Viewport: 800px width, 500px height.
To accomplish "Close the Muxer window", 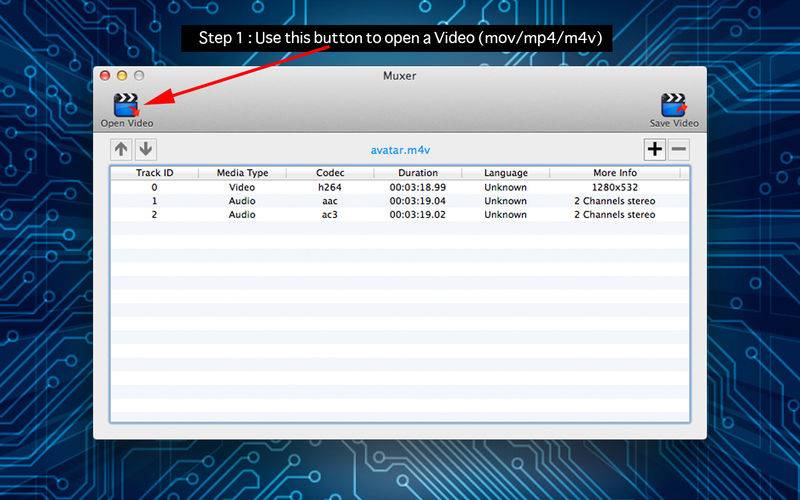I will (105, 76).
